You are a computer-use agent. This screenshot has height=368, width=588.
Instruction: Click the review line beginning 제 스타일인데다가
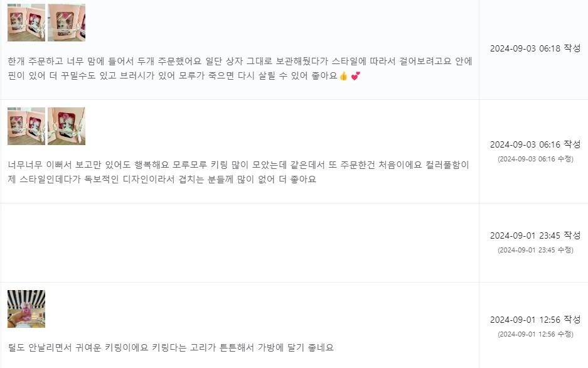(x=162, y=180)
